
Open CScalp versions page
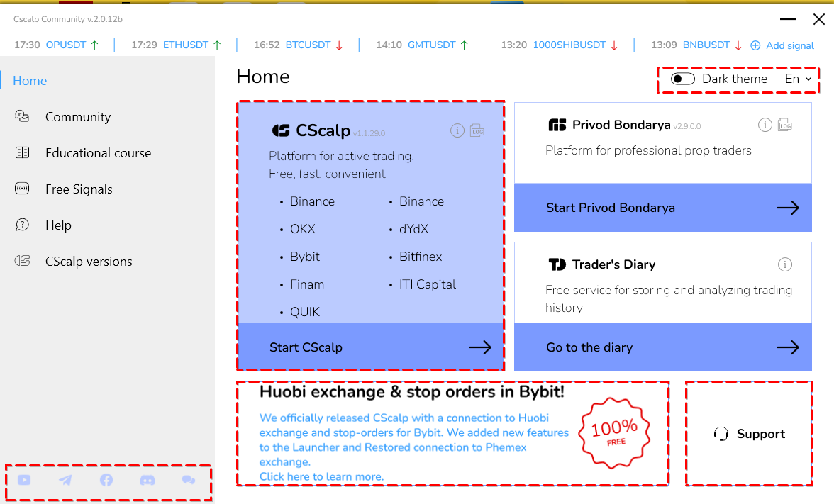88,262
